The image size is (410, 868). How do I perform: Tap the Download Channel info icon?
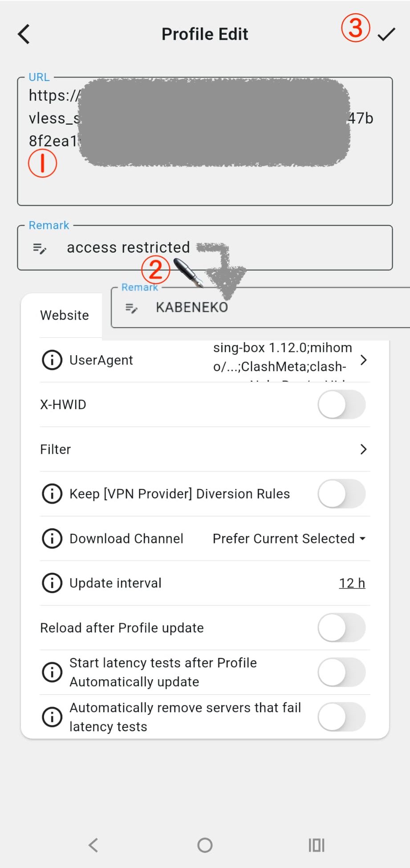coord(52,539)
